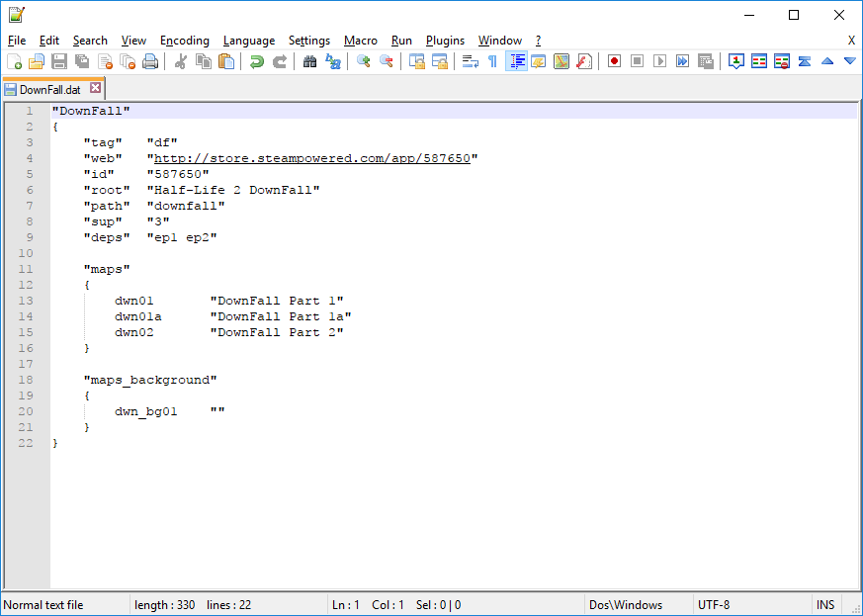
Task: Toggle Show All Characters pilcrow icon
Action: pyautogui.click(x=492, y=61)
